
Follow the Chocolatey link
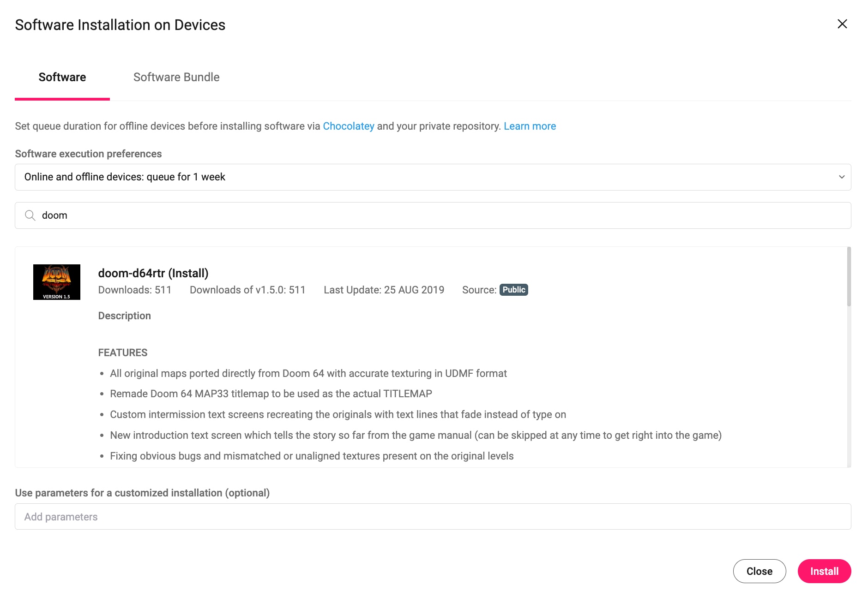348,126
